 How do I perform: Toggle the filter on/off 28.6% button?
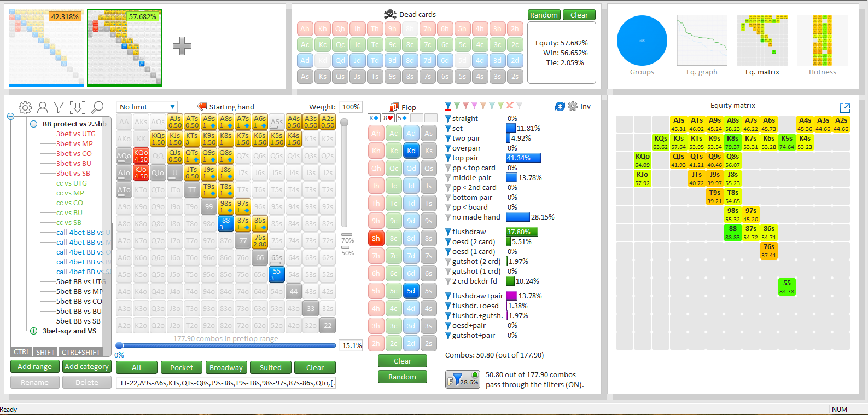[x=463, y=379]
